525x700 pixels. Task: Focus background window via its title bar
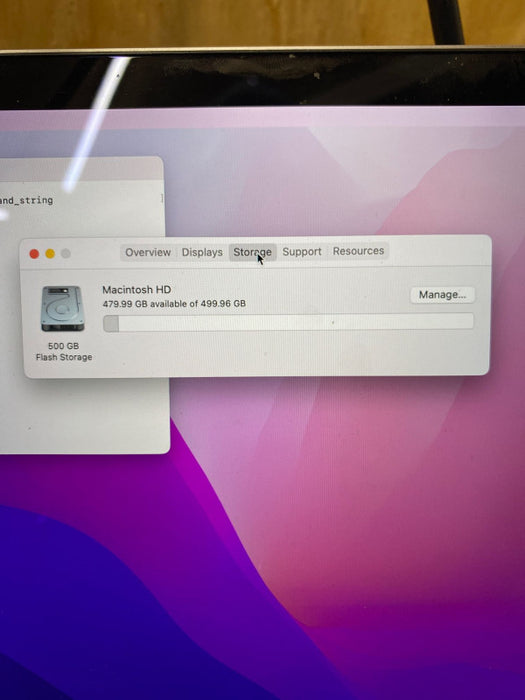80,168
